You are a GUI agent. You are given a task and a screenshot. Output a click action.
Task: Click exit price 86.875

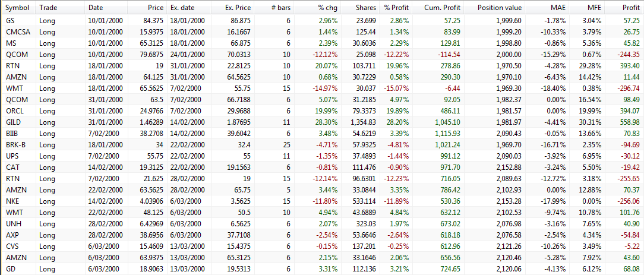(241, 21)
